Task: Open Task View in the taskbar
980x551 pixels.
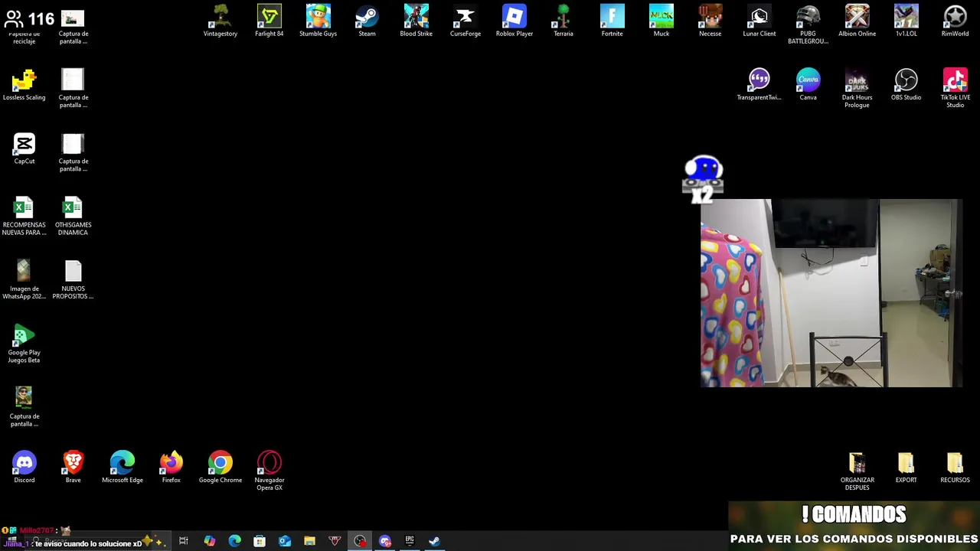Action: pos(184,541)
